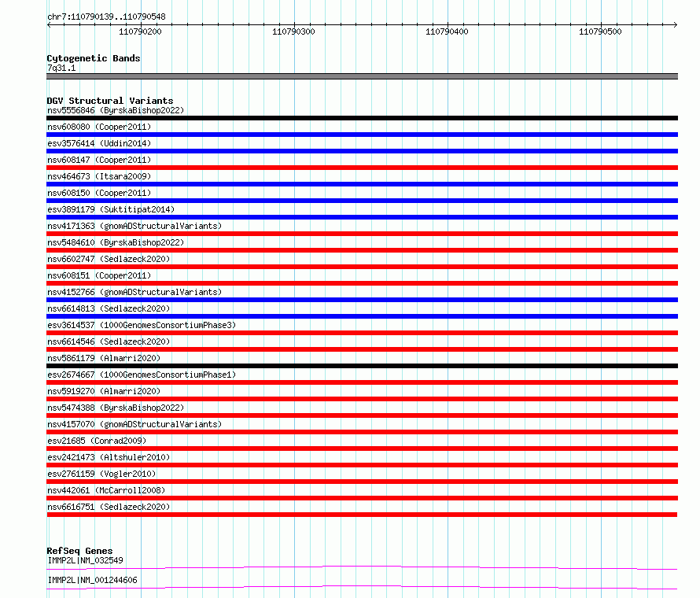Click the blue bar under esv3576414
The height and width of the screenshot is (598, 700).
pos(362,151)
